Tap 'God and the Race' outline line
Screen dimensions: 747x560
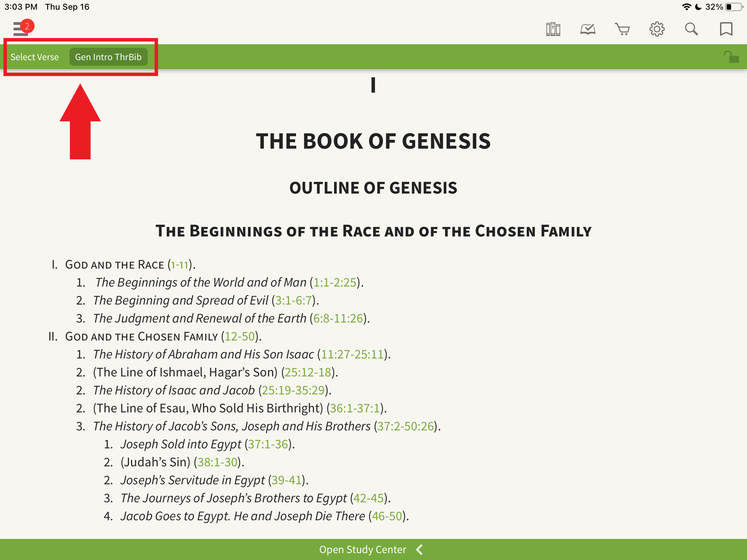pos(115,265)
